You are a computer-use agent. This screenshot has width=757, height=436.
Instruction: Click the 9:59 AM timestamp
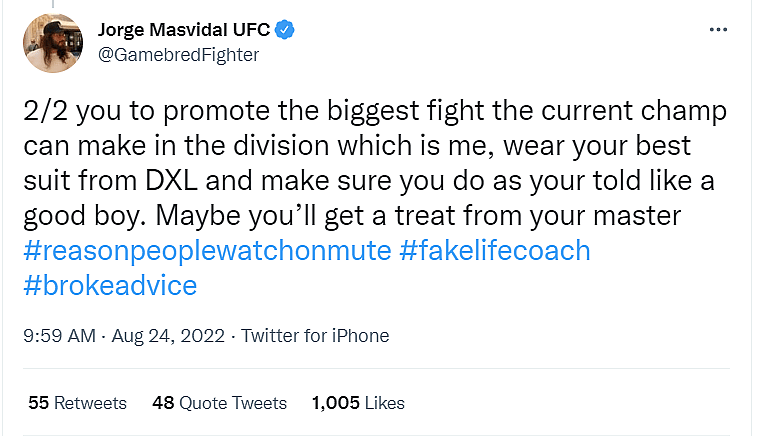point(57,336)
